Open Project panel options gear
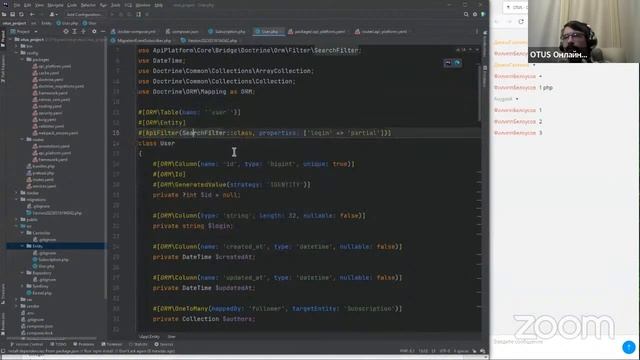 (94, 31)
